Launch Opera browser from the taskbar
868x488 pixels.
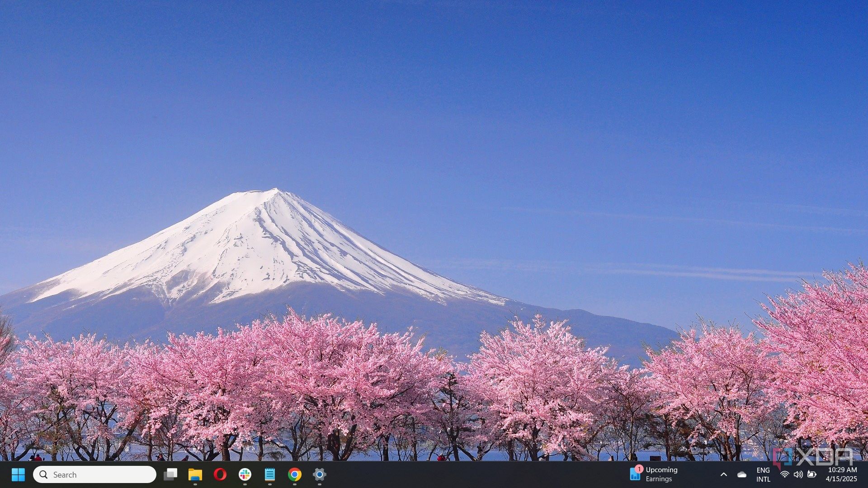pyautogui.click(x=220, y=474)
